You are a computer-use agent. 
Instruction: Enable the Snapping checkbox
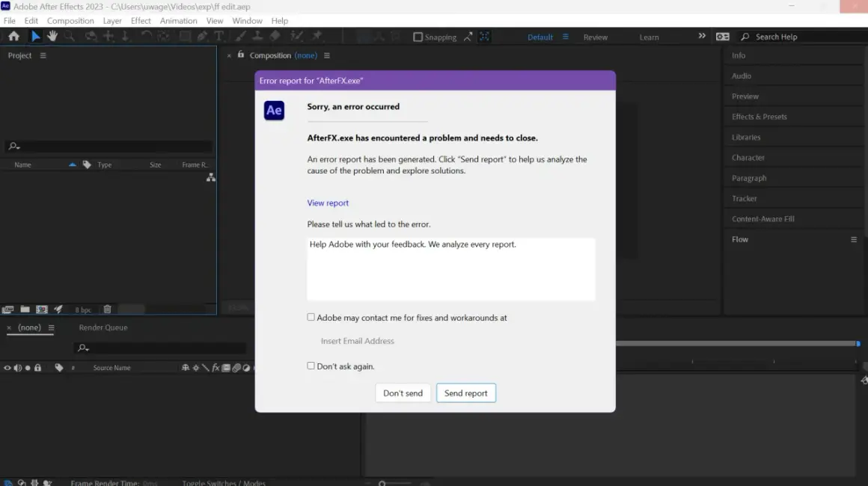point(418,37)
